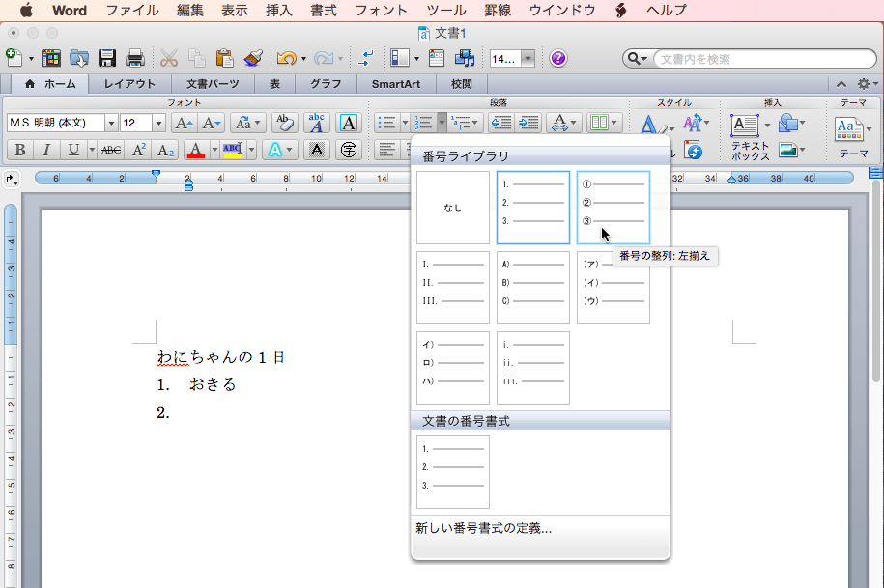Toggle Bold formatting
The height and width of the screenshot is (588, 884).
point(19,150)
